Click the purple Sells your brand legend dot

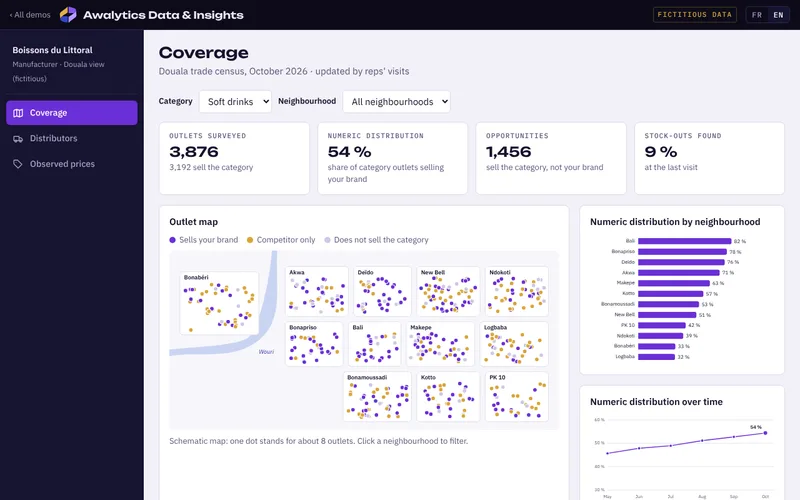172,240
